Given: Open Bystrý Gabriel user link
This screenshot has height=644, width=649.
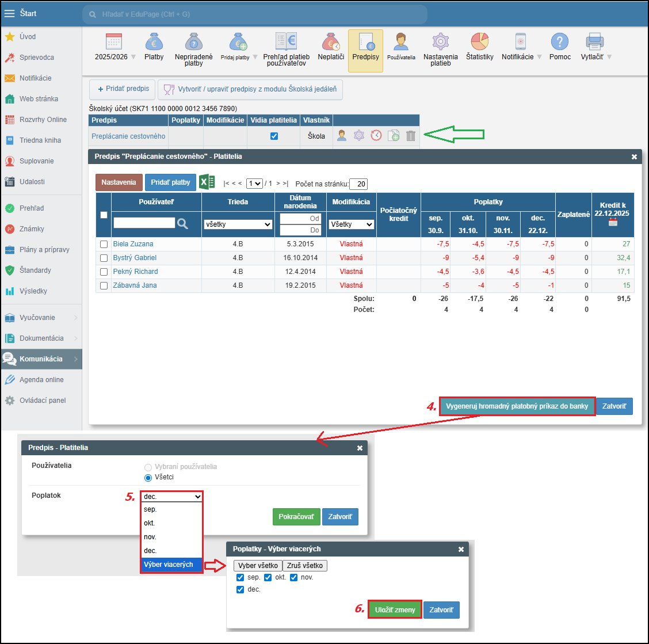Looking at the screenshot, I should tap(135, 258).
